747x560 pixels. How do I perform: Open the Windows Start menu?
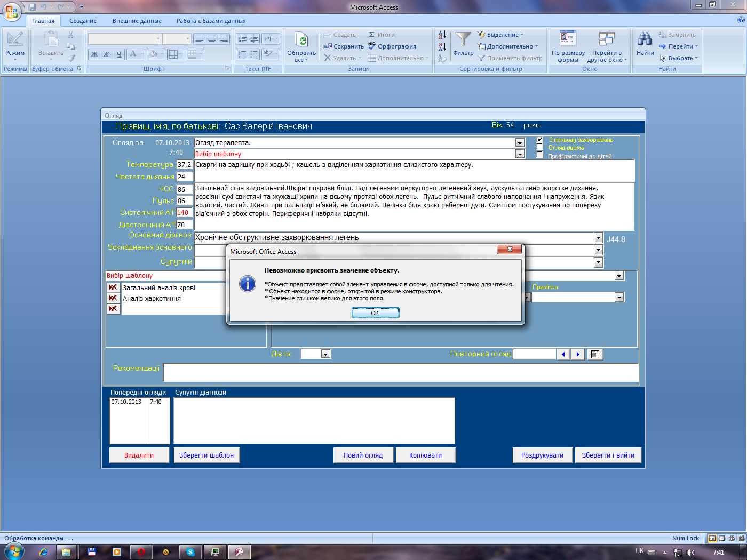(x=13, y=551)
